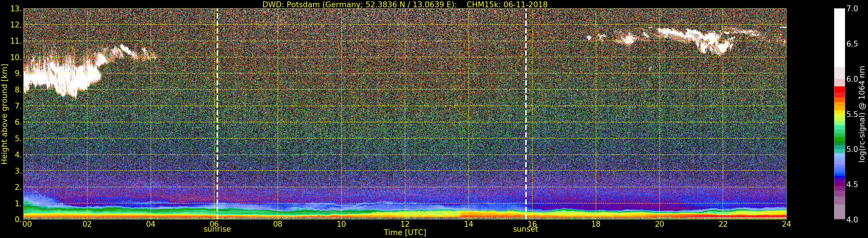The image size is (868, 238).
Task: Click the 5.5 tick label on the colorbar
Action: coord(852,114)
